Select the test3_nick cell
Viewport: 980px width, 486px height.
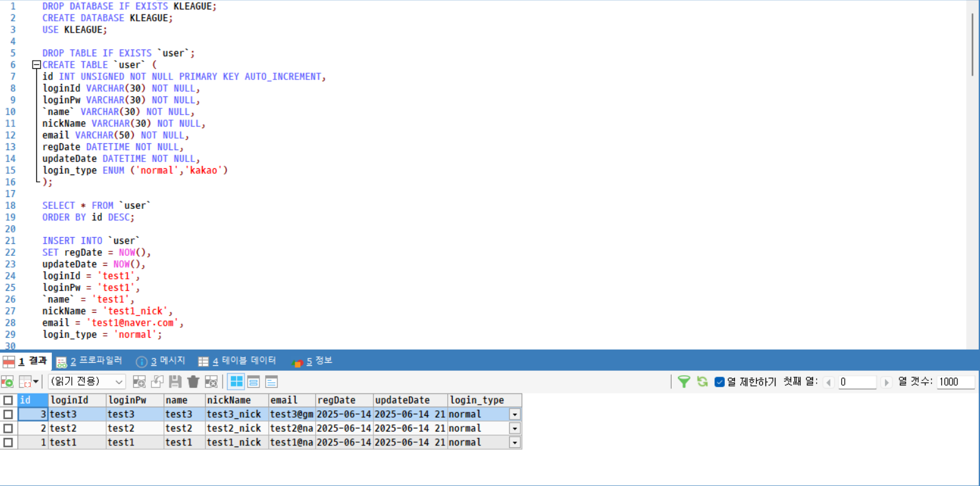(x=237, y=414)
